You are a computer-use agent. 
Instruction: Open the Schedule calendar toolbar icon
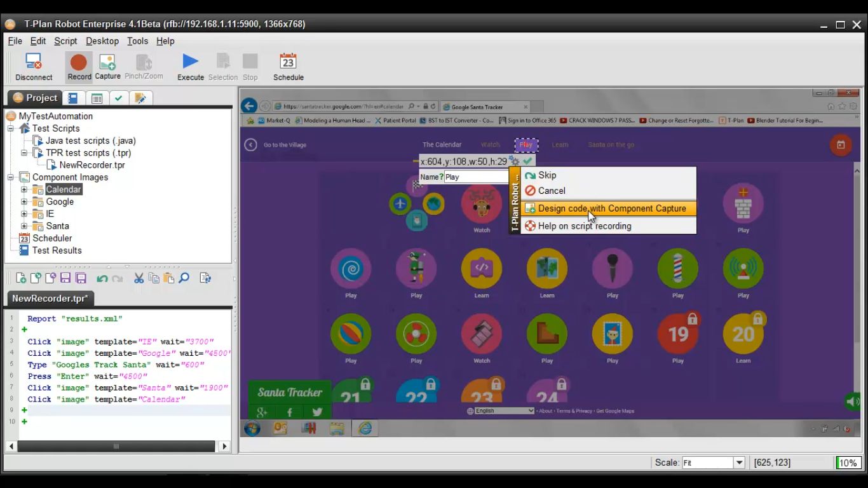tap(288, 67)
